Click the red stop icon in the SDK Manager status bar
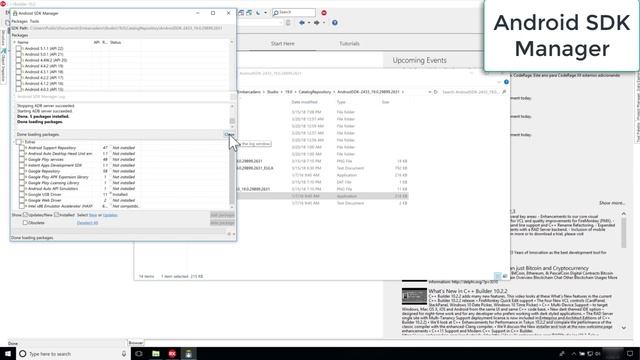The width and height of the screenshot is (640, 360). [229, 234]
